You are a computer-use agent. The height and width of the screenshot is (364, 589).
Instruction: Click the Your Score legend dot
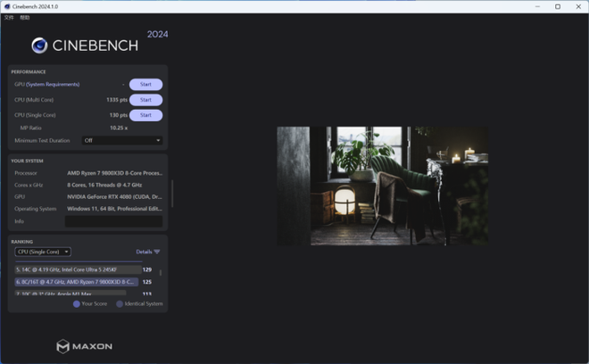[x=77, y=303]
